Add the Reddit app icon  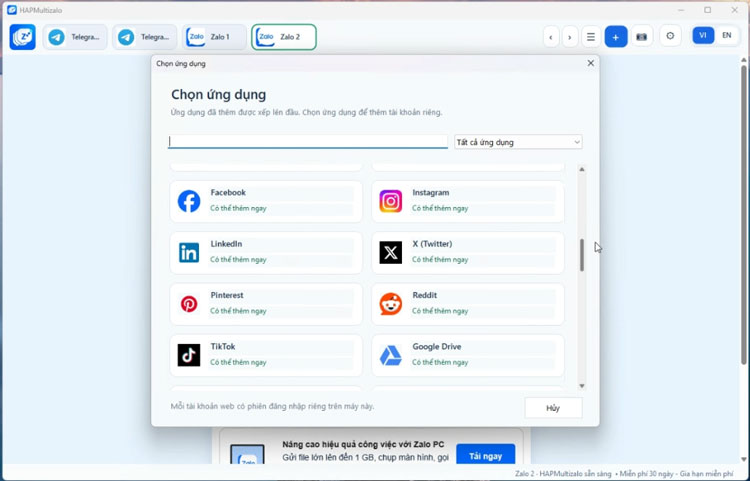pyautogui.click(x=391, y=304)
